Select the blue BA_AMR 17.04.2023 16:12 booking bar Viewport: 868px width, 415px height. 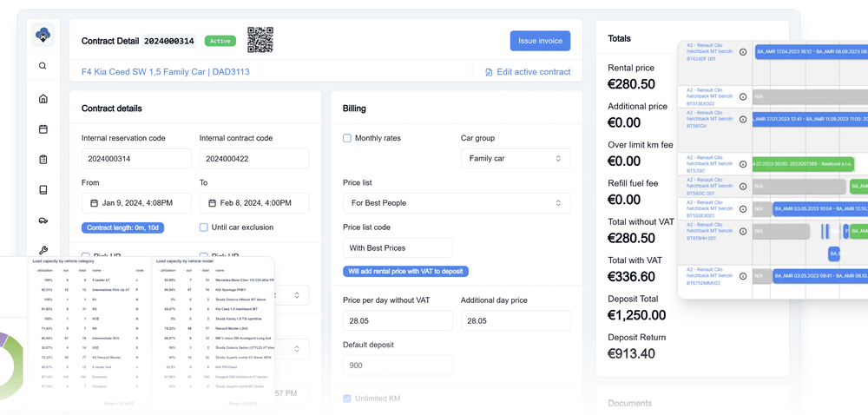812,52
